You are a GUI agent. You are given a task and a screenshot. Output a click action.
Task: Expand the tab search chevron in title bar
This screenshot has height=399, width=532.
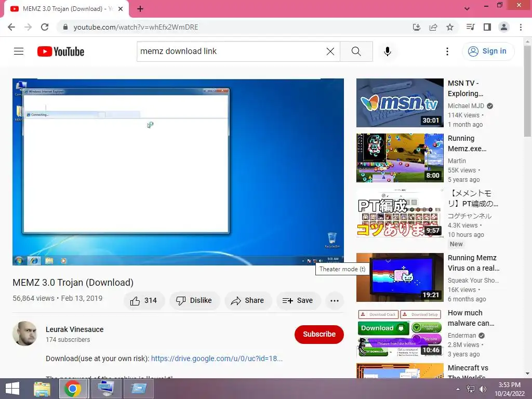467,9
